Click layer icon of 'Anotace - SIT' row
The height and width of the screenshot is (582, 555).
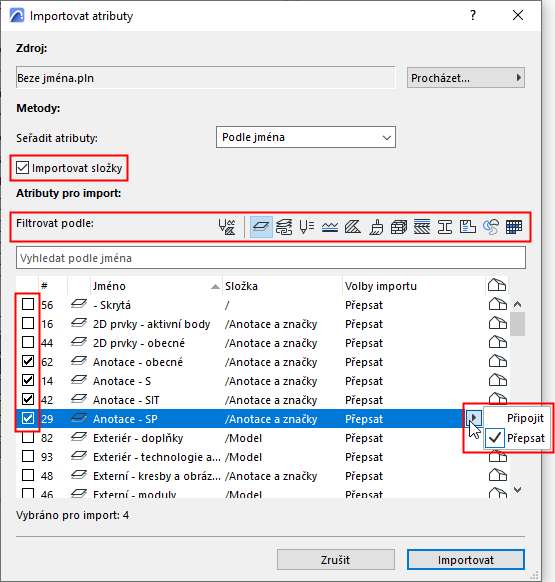tap(79, 399)
